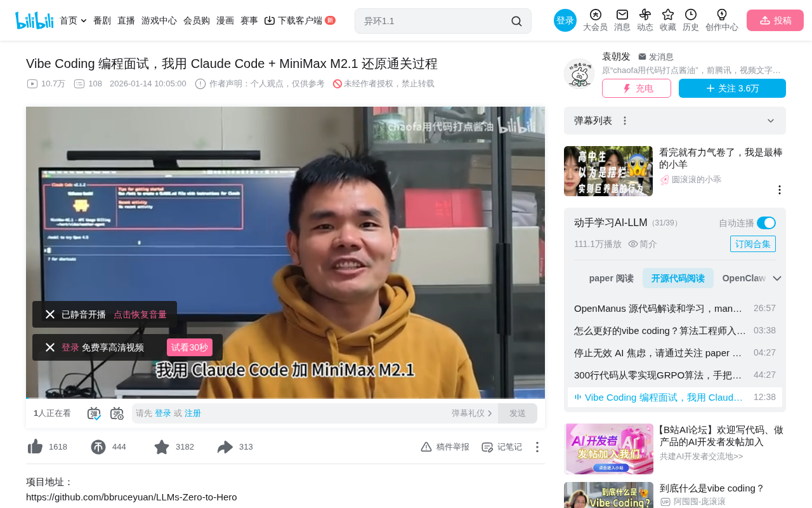
Task: Open uploader name 袁朝发
Action: point(616,57)
